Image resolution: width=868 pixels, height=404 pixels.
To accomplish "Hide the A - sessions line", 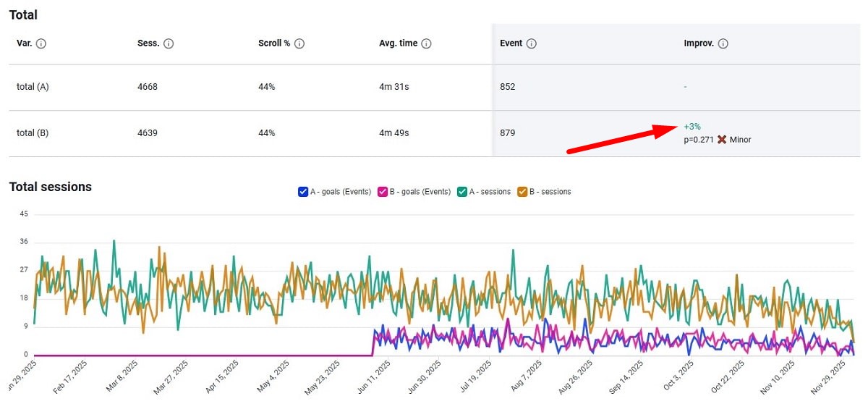I will click(464, 192).
